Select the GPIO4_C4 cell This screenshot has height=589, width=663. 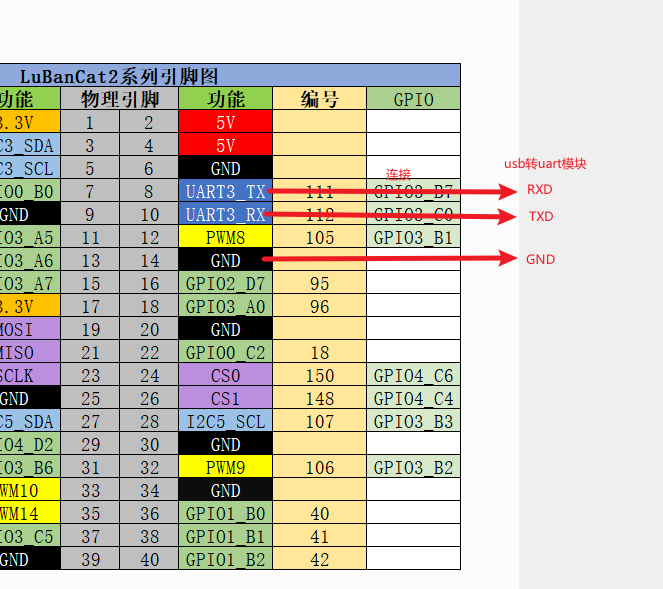[414, 398]
